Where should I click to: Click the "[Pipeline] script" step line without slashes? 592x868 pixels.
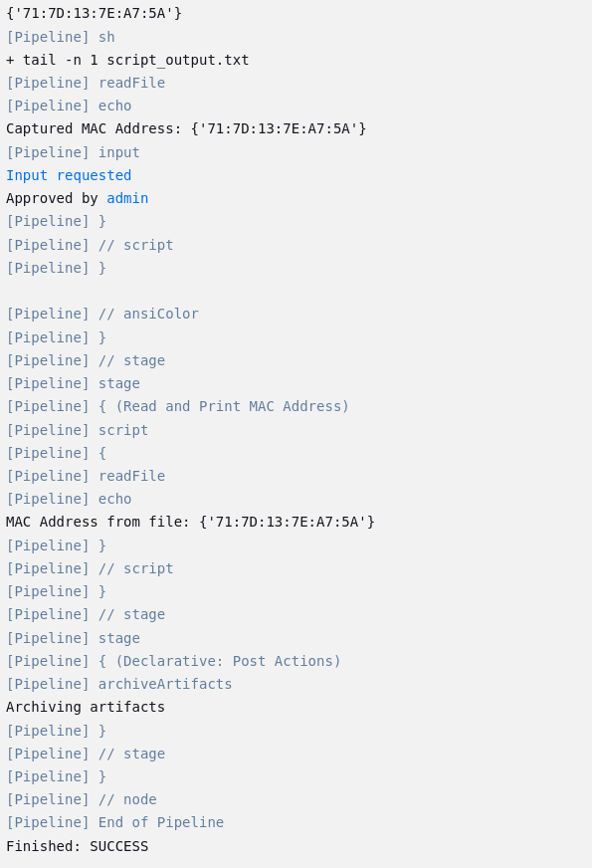coord(77,430)
